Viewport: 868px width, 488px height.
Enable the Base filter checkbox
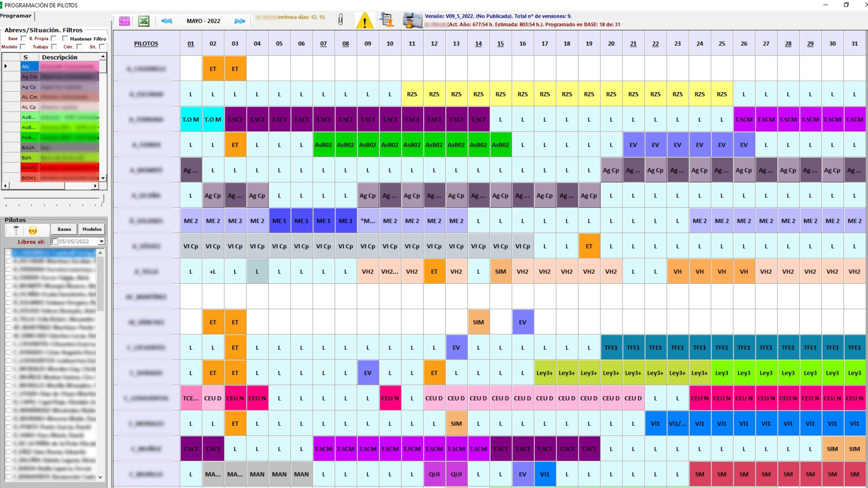(24, 39)
